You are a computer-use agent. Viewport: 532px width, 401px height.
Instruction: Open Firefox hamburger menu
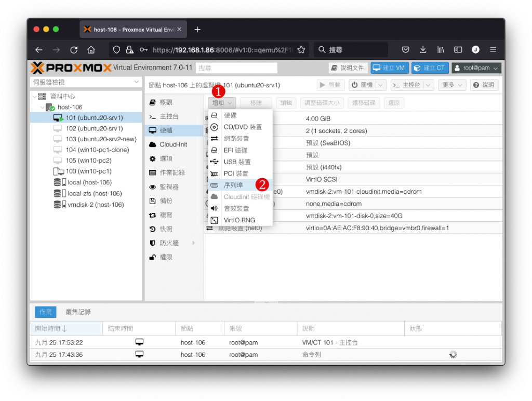click(x=493, y=50)
